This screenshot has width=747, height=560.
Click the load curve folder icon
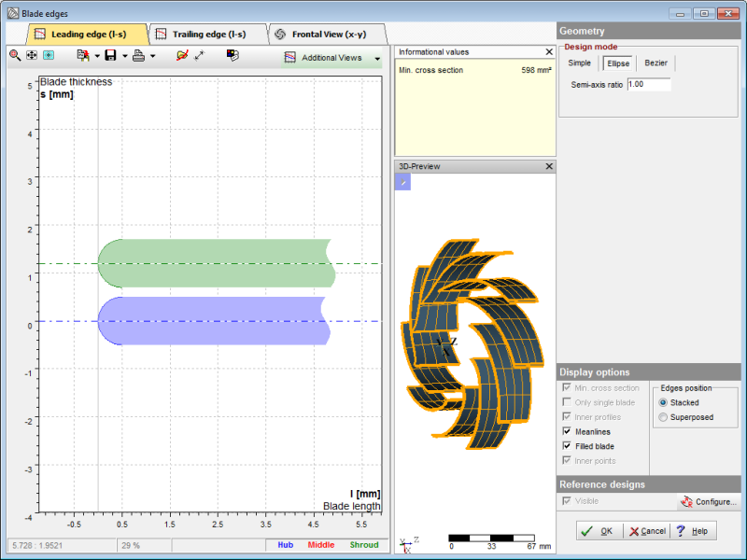click(182, 56)
